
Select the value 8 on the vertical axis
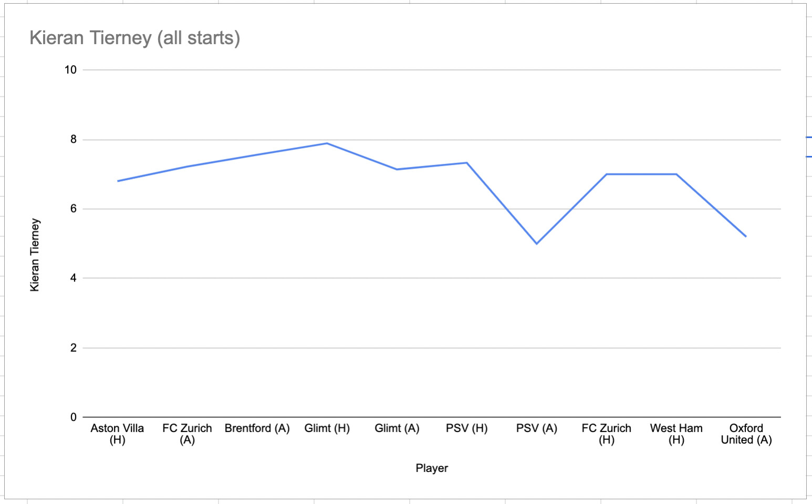pyautogui.click(x=74, y=139)
